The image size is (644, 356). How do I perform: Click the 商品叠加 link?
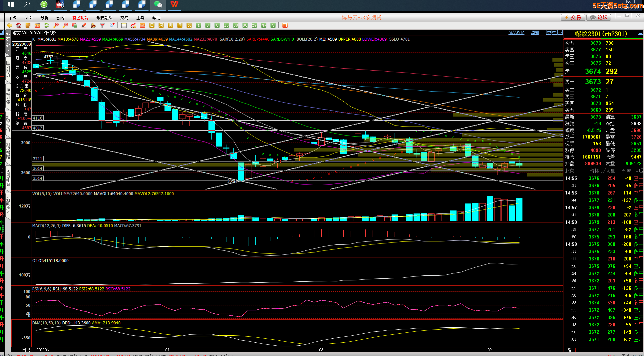516,33
